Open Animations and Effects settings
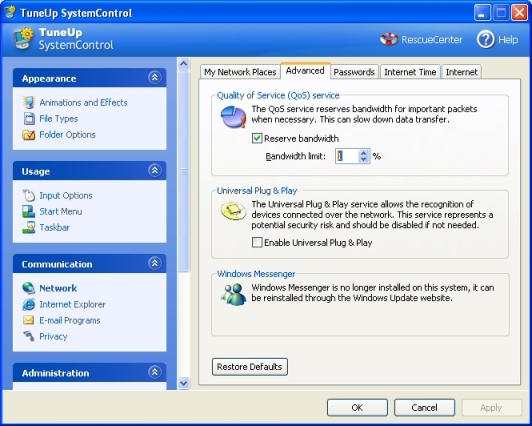This screenshot has height=426, width=532. pos(83,102)
